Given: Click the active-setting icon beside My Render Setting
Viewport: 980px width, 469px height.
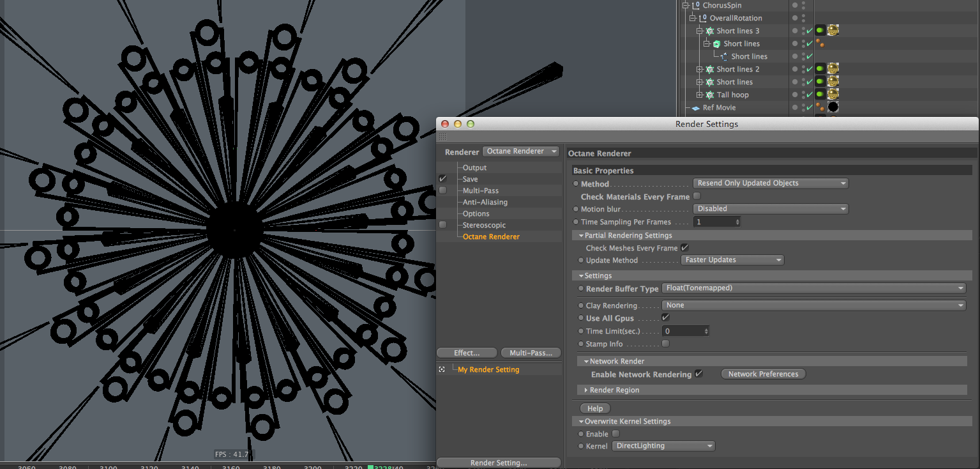Looking at the screenshot, I should [442, 369].
